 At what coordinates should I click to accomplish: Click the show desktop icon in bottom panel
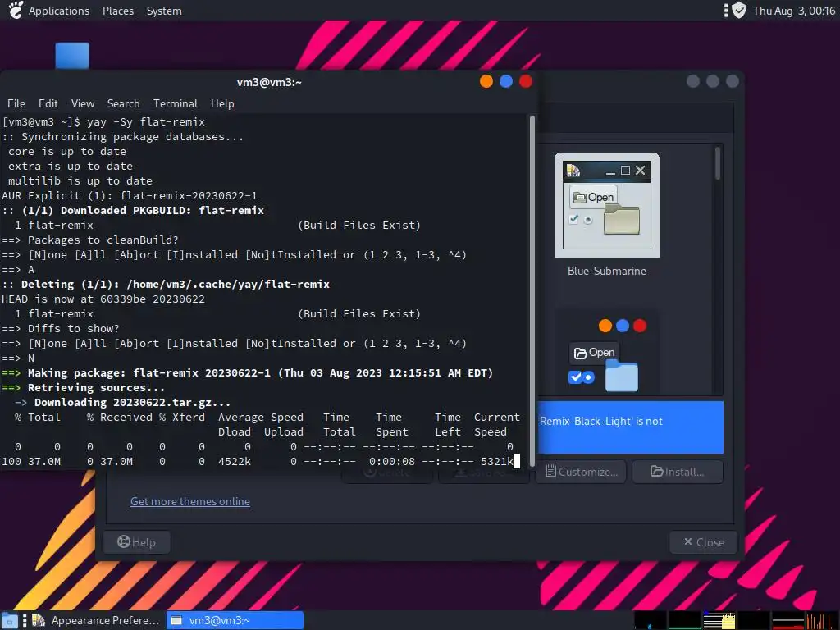pos(10,621)
